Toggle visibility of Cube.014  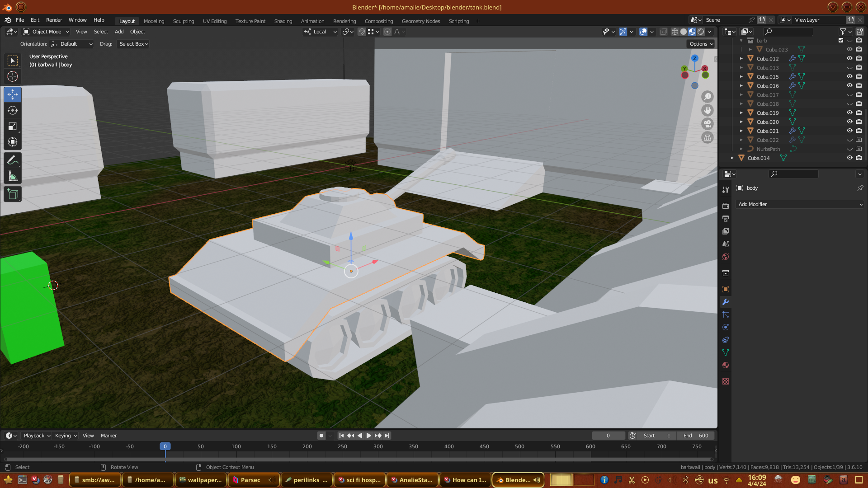849,158
